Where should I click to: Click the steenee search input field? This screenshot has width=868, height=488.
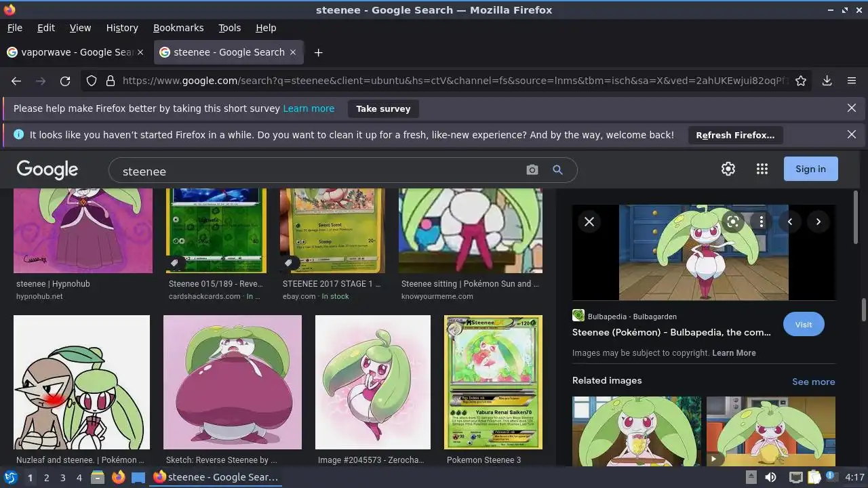pyautogui.click(x=319, y=171)
